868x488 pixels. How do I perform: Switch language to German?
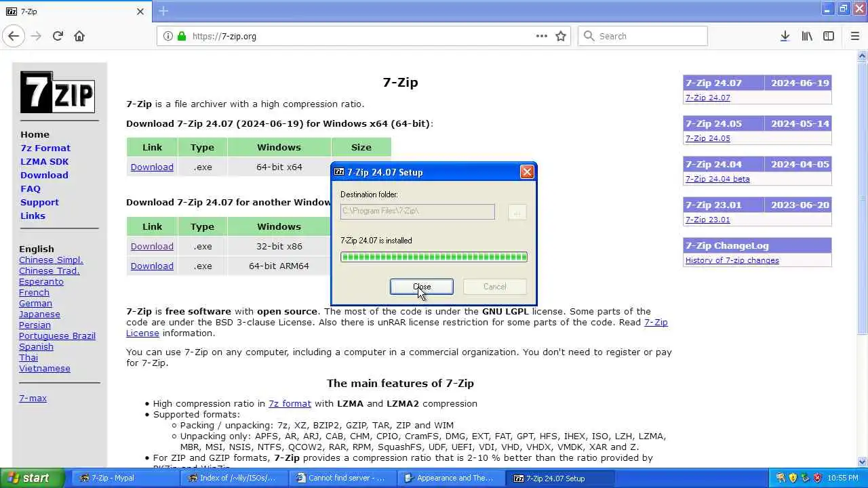click(x=35, y=303)
